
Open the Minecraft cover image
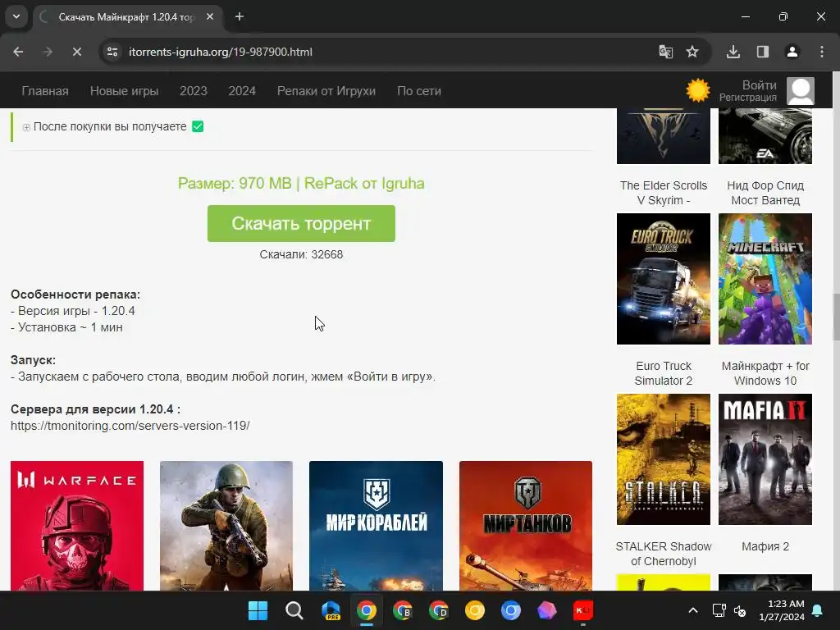pyautogui.click(x=765, y=279)
